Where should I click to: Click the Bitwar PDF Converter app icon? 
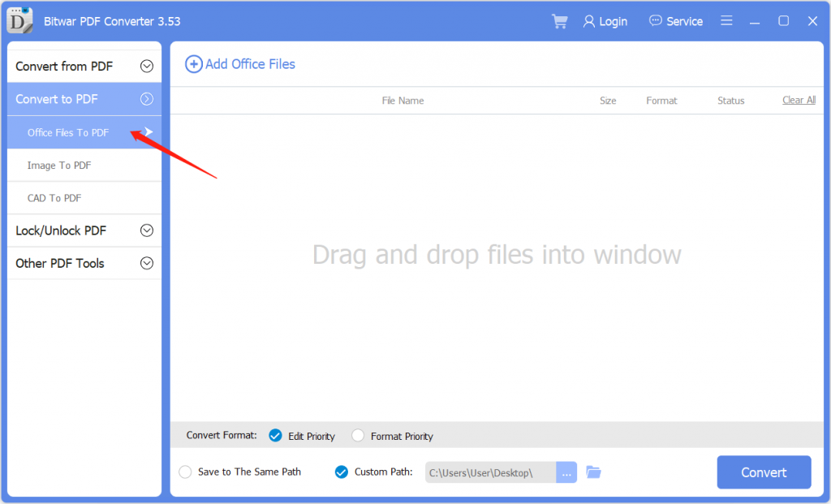19,20
